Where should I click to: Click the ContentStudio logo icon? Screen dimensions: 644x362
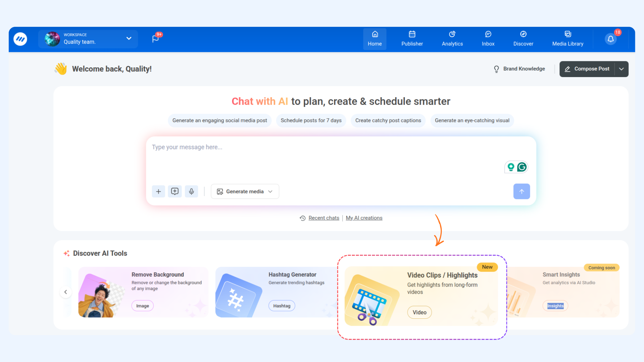20,39
